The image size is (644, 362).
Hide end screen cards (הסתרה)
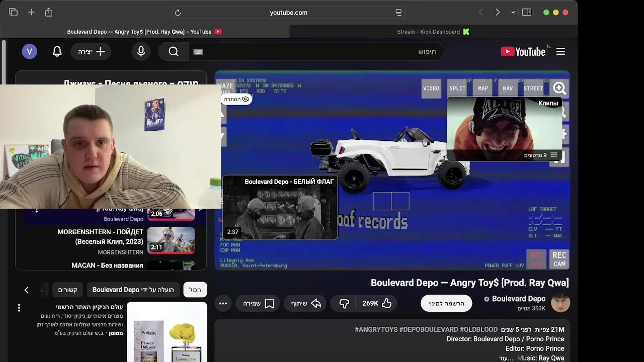pyautogui.click(x=236, y=99)
